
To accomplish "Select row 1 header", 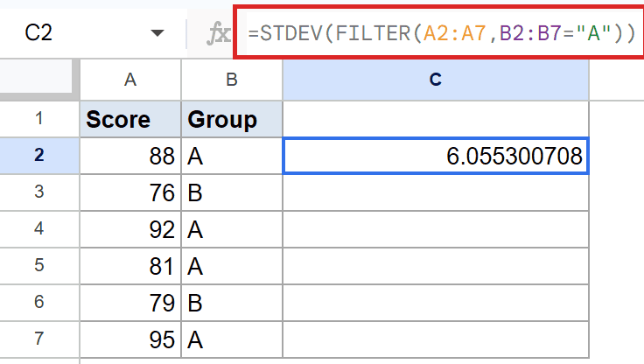I will coord(39,119).
